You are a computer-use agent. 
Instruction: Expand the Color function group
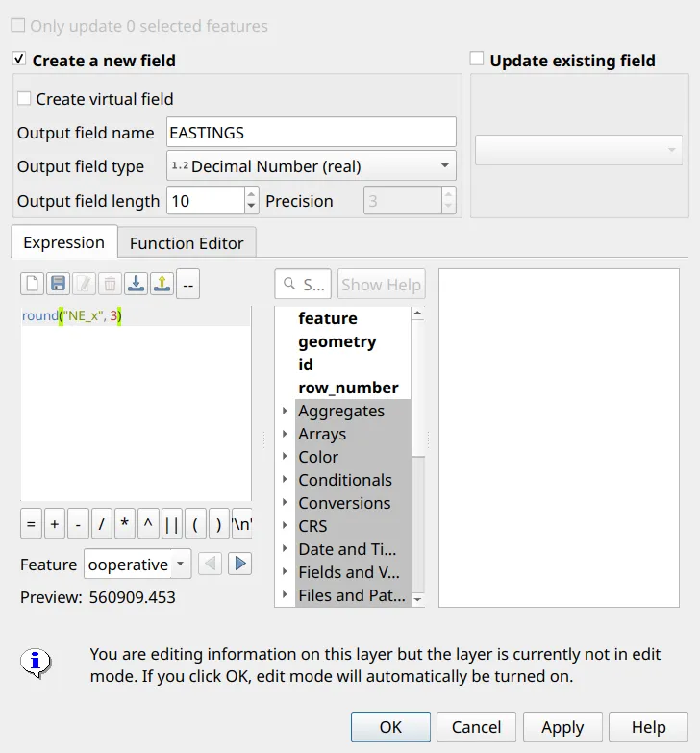pyautogui.click(x=285, y=456)
